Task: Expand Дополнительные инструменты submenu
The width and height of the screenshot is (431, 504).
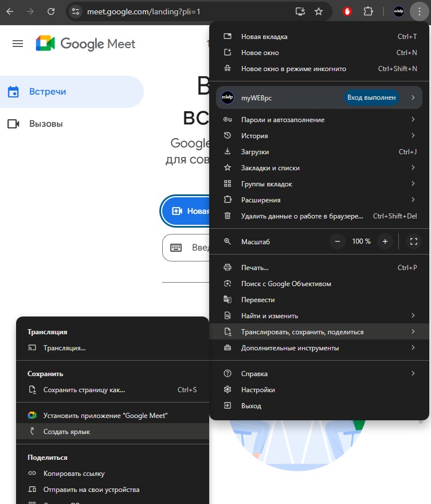Action: click(320, 348)
